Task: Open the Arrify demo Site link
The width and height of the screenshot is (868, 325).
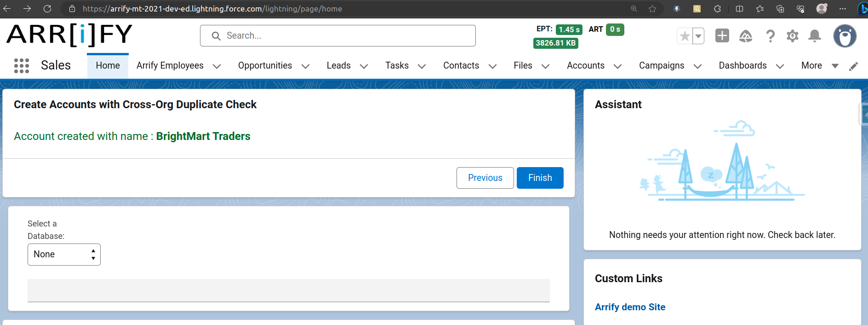Action: (630, 307)
